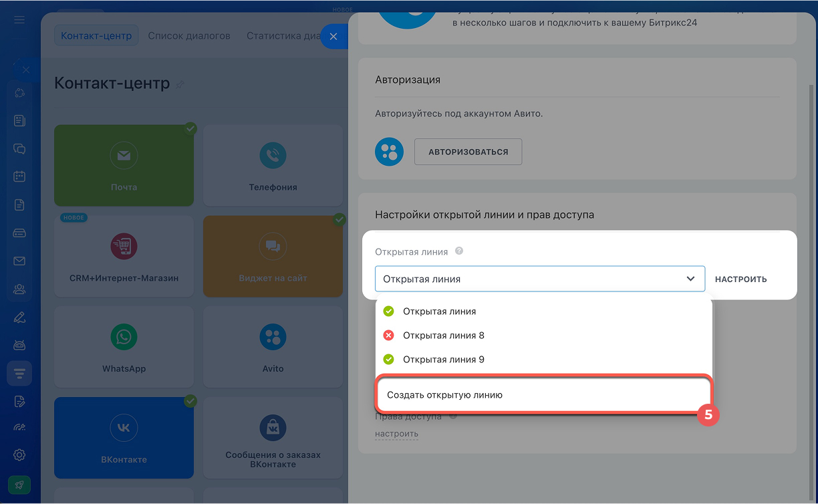The height and width of the screenshot is (504, 818).
Task: Open the chat bubbles sidebar icon
Action: [19, 149]
